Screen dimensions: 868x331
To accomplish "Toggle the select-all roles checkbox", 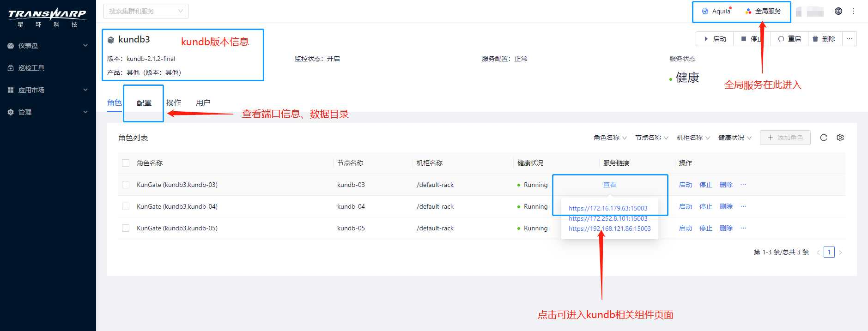I will click(x=126, y=163).
